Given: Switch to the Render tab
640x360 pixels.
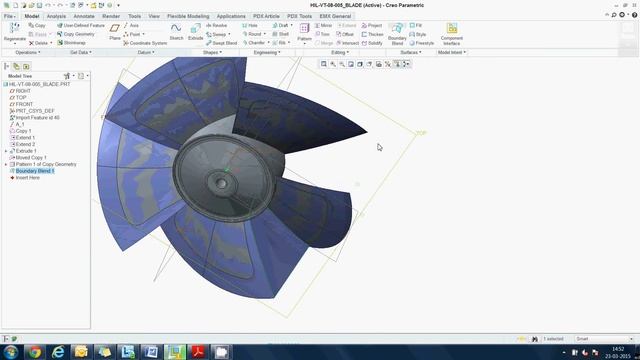Looking at the screenshot, I should pos(111,16).
